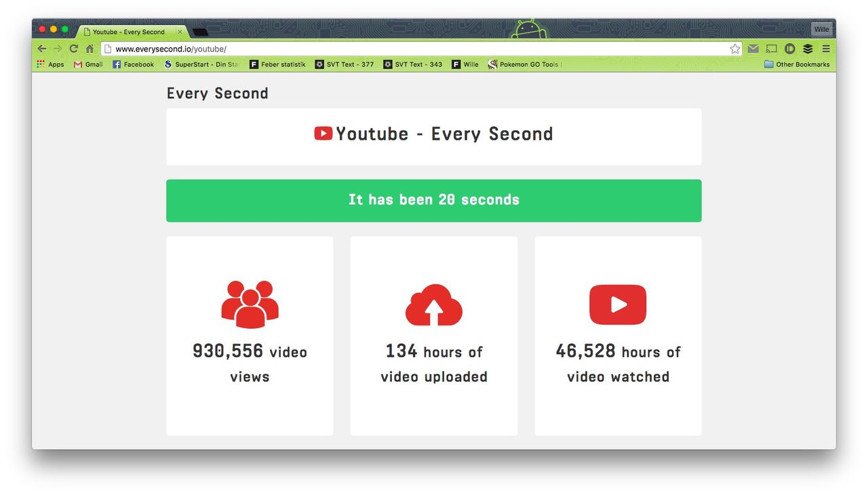Click the red play button icon in card

coord(618,304)
